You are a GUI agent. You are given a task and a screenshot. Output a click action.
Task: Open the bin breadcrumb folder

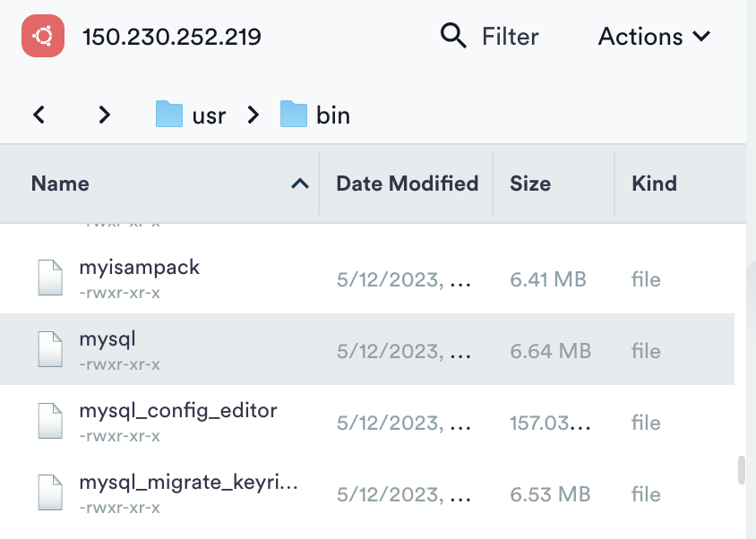coord(332,115)
